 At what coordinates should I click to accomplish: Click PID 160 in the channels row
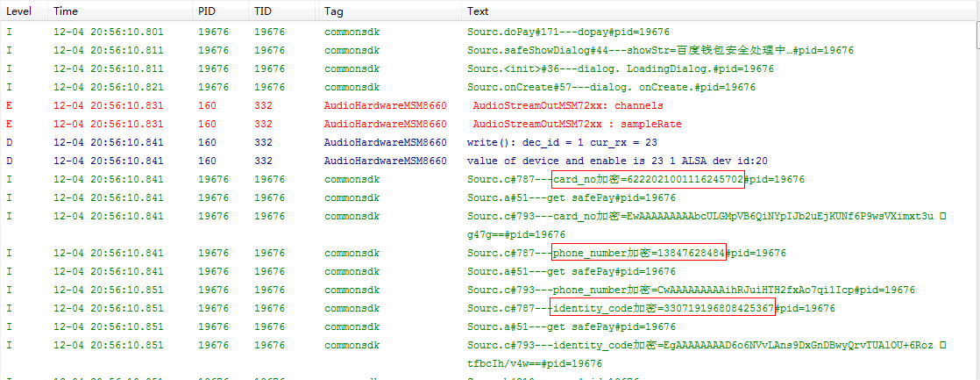coord(208,105)
